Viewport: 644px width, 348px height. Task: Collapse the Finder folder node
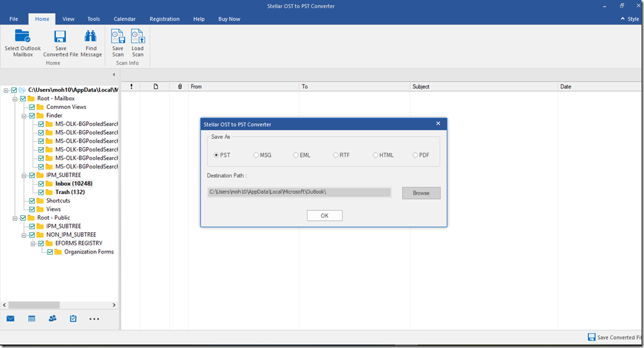pos(24,116)
